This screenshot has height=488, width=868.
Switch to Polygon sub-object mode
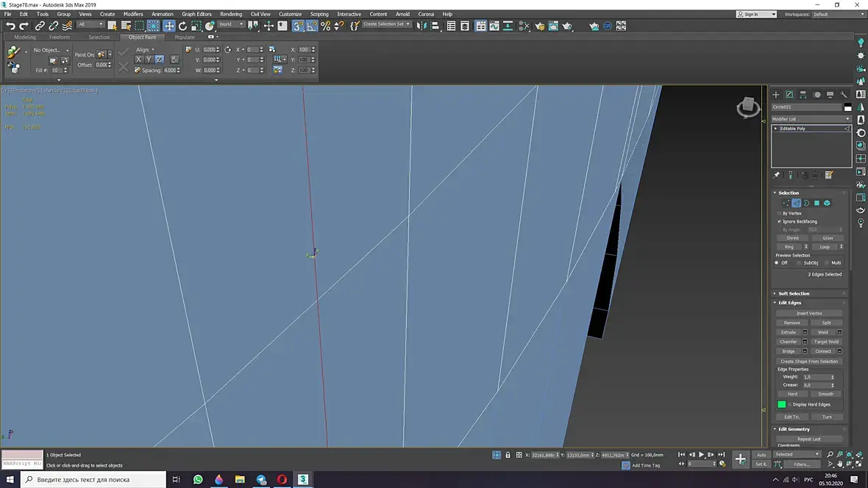[x=817, y=203]
